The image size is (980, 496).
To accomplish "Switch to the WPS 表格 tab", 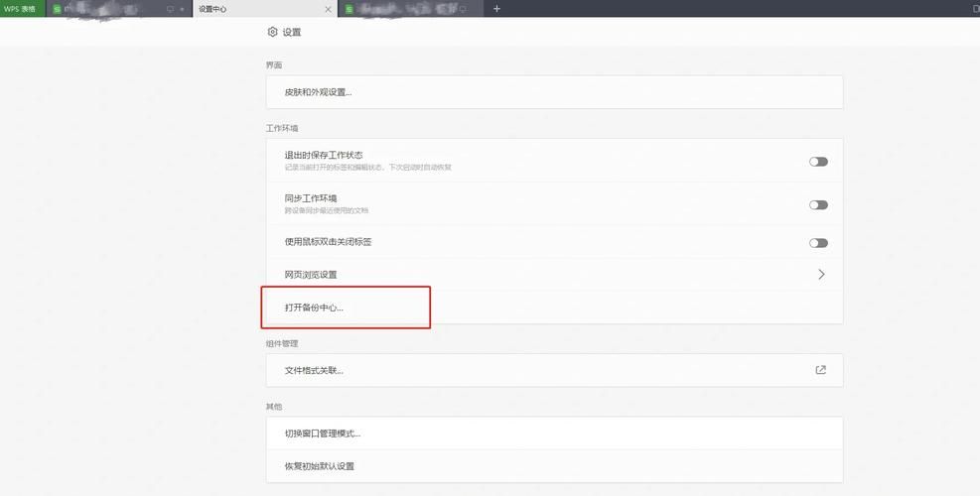I will (21, 9).
